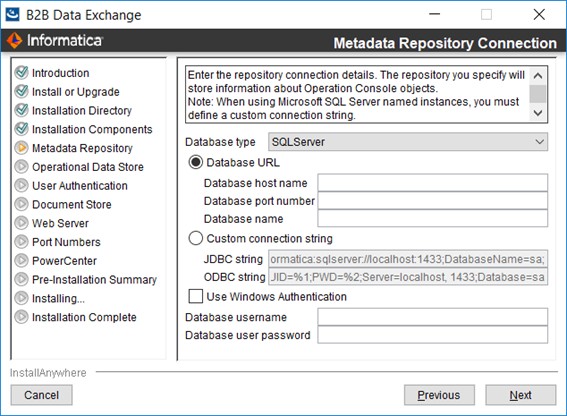Go back with the Previous button
The height and width of the screenshot is (416, 567).
coord(439,395)
